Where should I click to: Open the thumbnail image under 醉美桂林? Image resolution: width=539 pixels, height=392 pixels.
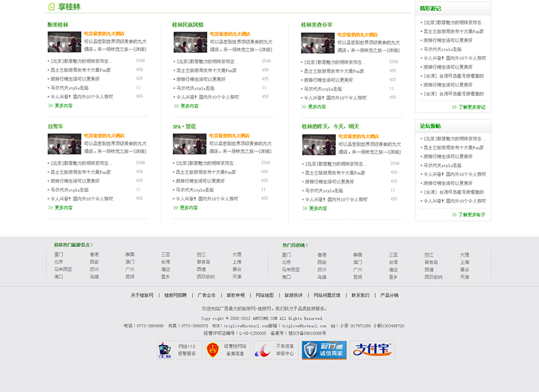coord(64,42)
